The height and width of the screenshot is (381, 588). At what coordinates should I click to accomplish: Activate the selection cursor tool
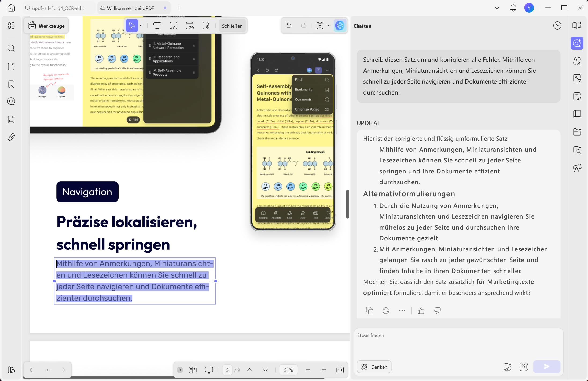(132, 26)
